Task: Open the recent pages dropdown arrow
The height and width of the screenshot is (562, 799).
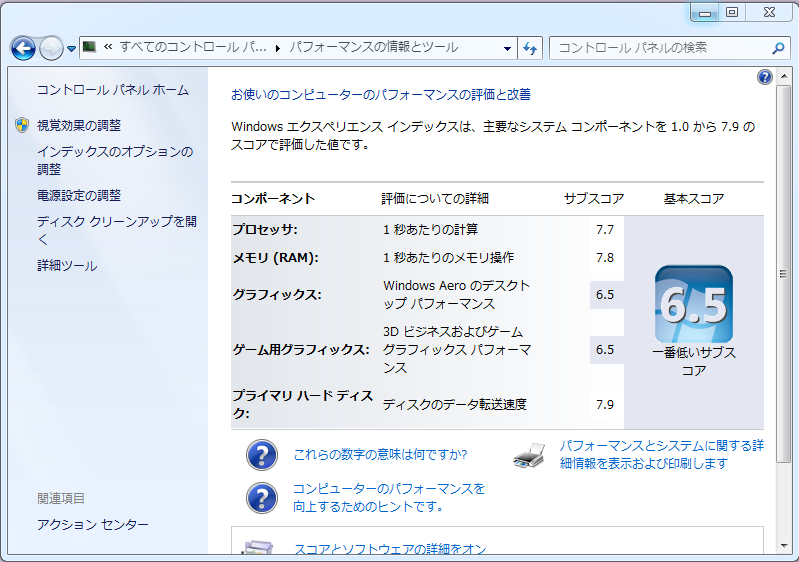Action: coord(71,49)
